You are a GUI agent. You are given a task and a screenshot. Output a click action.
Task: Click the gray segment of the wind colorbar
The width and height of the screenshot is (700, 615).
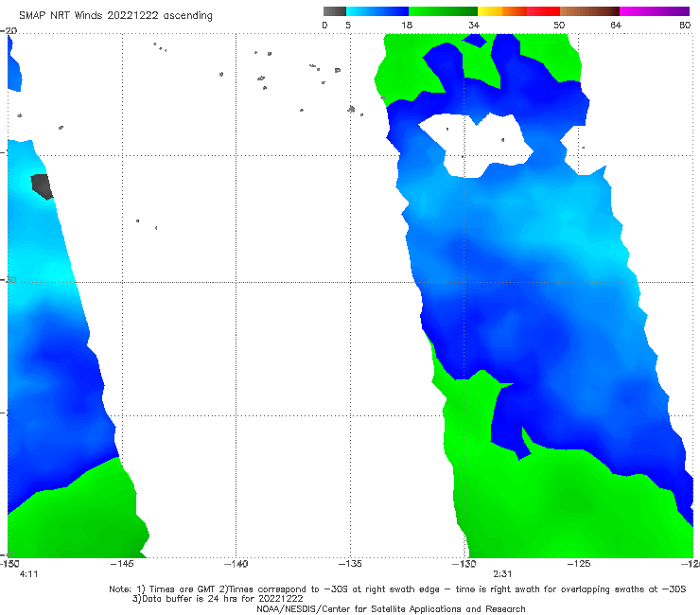tap(335, 11)
